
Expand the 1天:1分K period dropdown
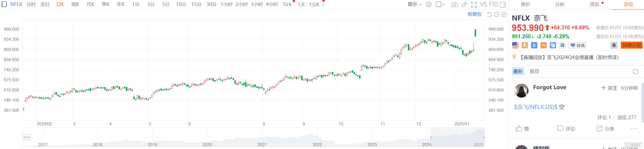(x=311, y=4)
